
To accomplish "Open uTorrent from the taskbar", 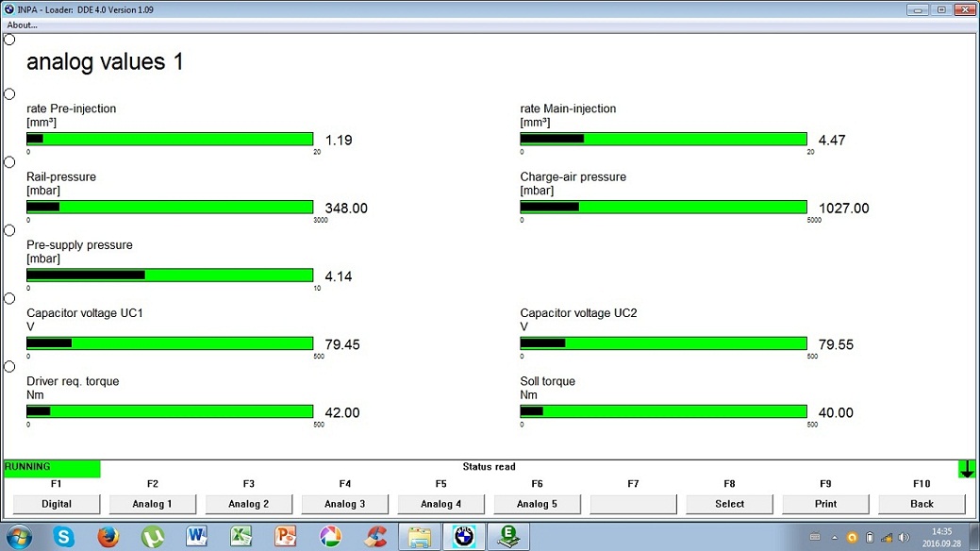I will [153, 537].
